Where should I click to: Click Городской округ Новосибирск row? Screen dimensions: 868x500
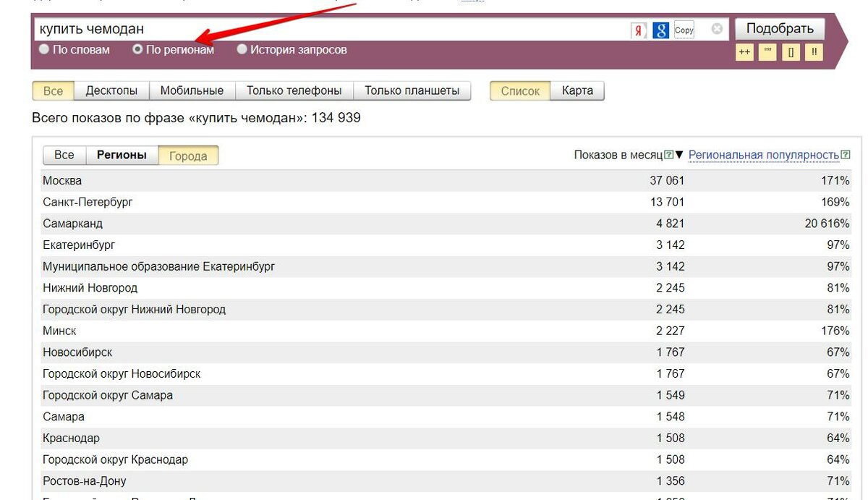coord(446,373)
